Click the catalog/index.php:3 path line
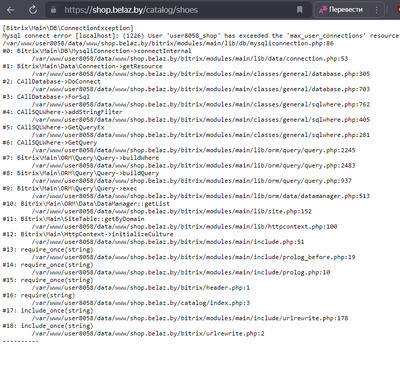The image size is (400, 366). [141, 303]
